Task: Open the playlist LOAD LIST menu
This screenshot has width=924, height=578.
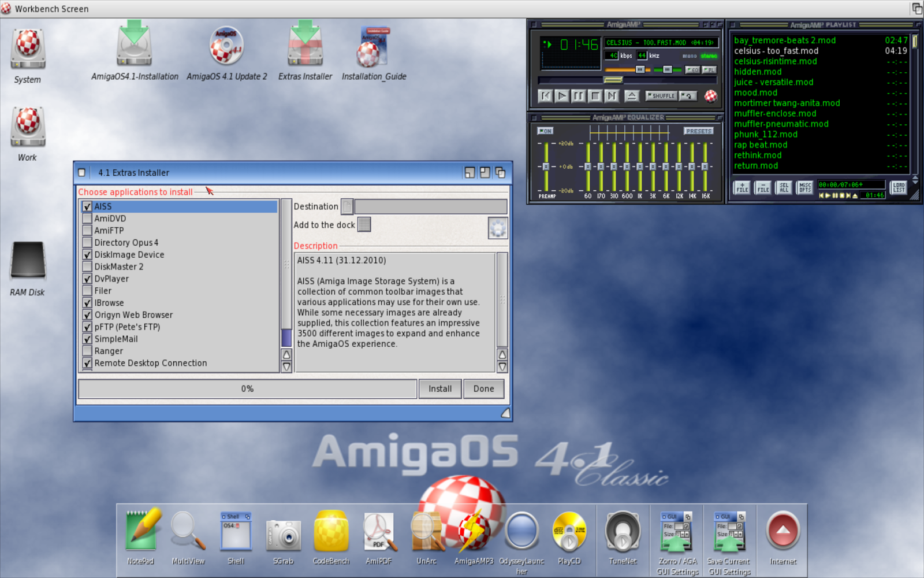Action: click(x=899, y=187)
